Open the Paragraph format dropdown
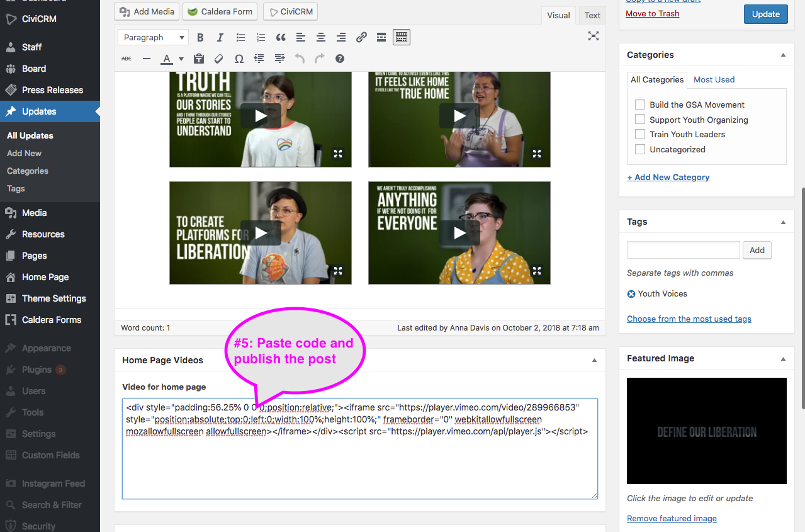This screenshot has width=805, height=532. 153,38
